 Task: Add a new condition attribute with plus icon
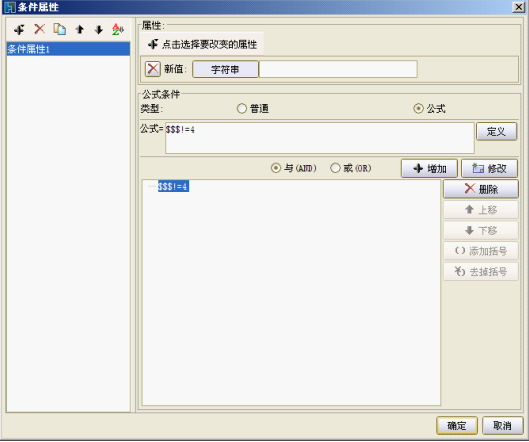(x=19, y=30)
